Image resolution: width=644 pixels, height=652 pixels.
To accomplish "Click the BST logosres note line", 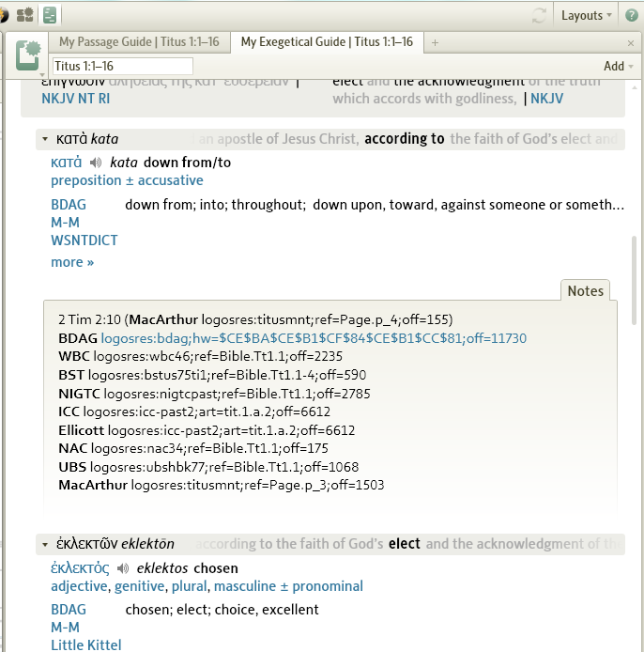I will (x=212, y=375).
